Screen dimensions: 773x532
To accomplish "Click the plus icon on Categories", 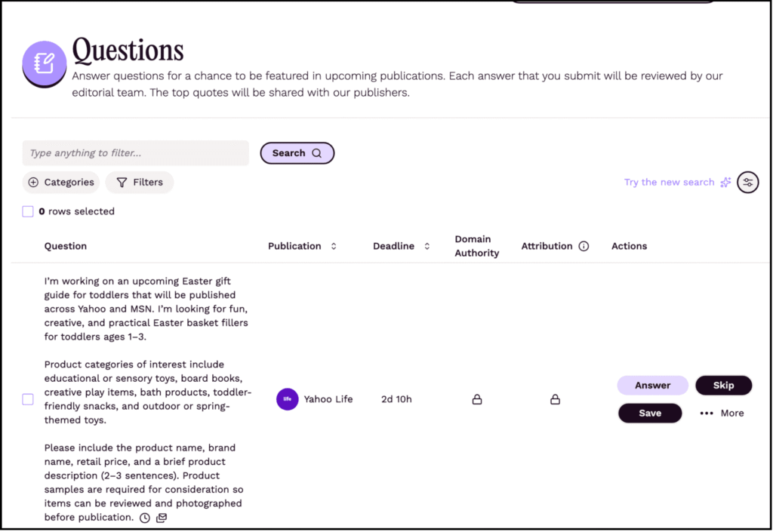I will point(33,182).
